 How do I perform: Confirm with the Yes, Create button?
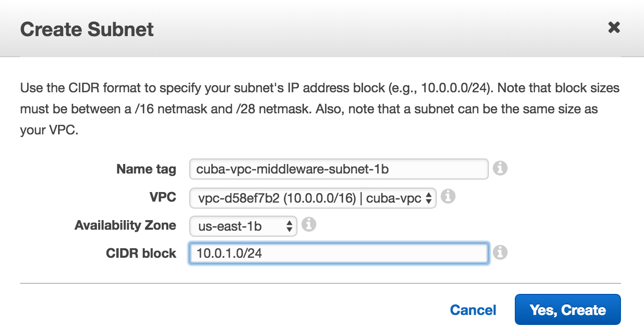coord(568,310)
